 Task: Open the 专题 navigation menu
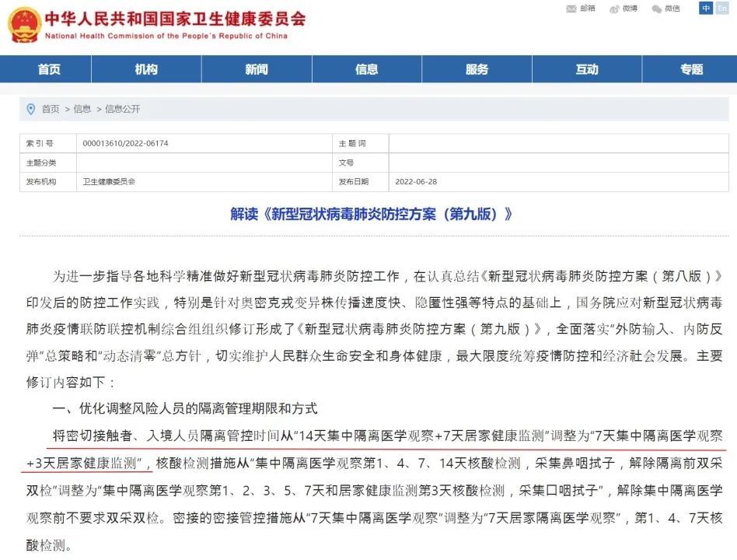coord(691,69)
